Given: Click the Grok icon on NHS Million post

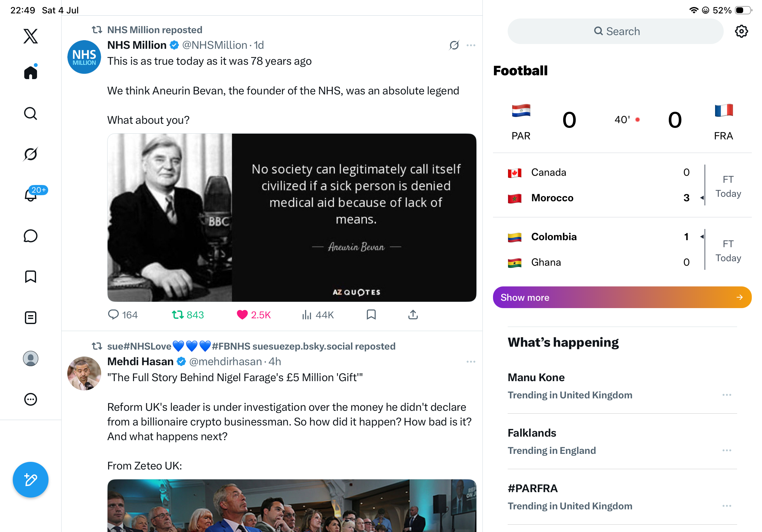Looking at the screenshot, I should pyautogui.click(x=454, y=45).
